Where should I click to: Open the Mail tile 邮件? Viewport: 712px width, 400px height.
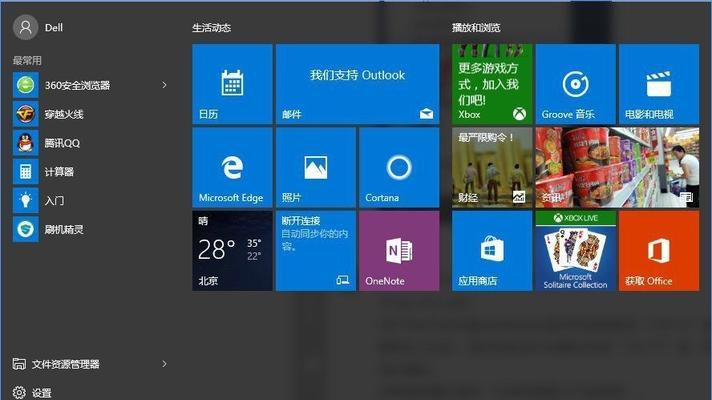357,84
